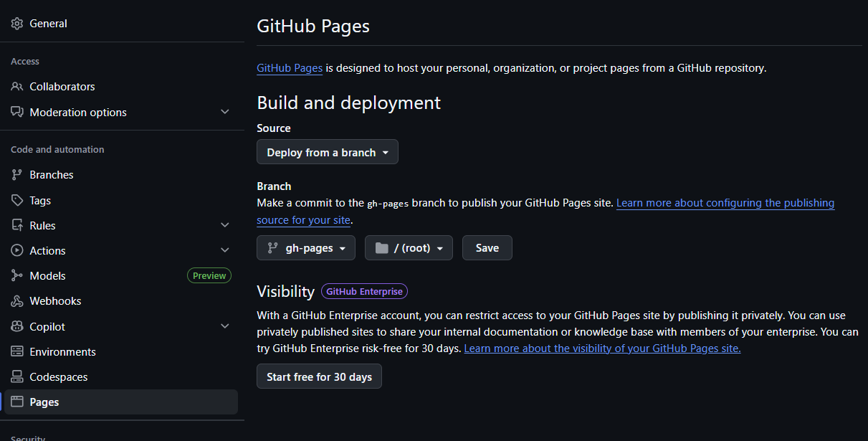The image size is (868, 441).
Task: Open the Deploy from a branch dropdown
Action: click(x=327, y=152)
